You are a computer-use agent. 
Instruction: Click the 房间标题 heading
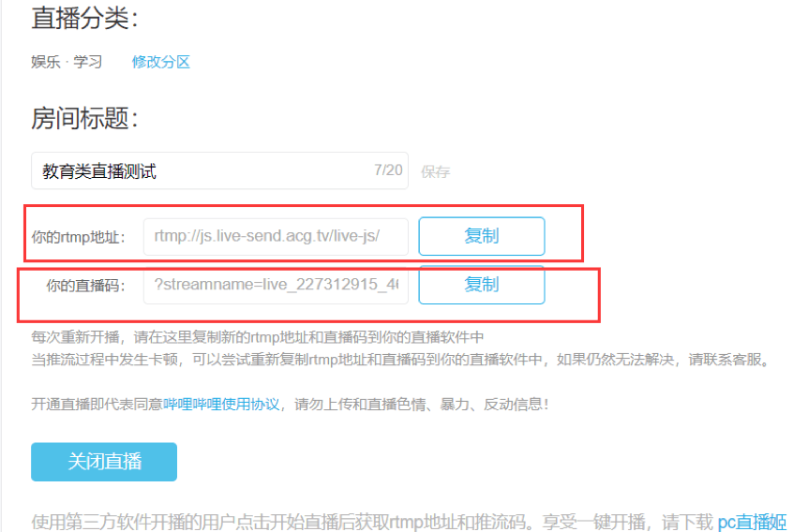click(x=85, y=118)
